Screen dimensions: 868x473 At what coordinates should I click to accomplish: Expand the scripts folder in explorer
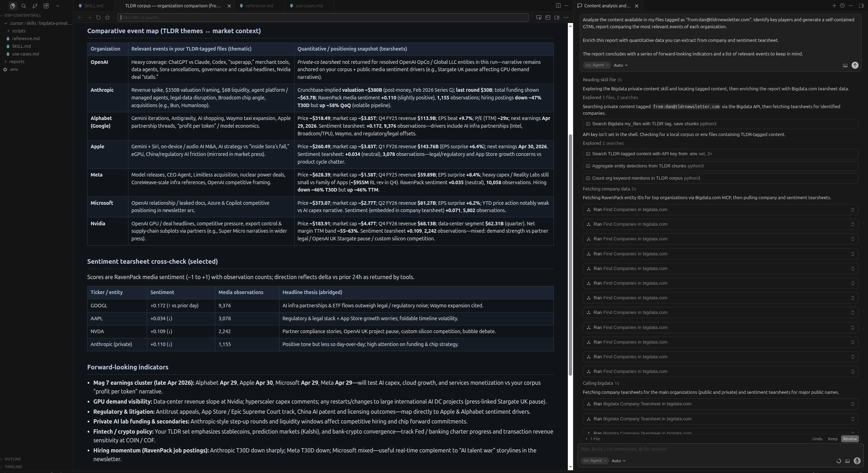point(18,31)
